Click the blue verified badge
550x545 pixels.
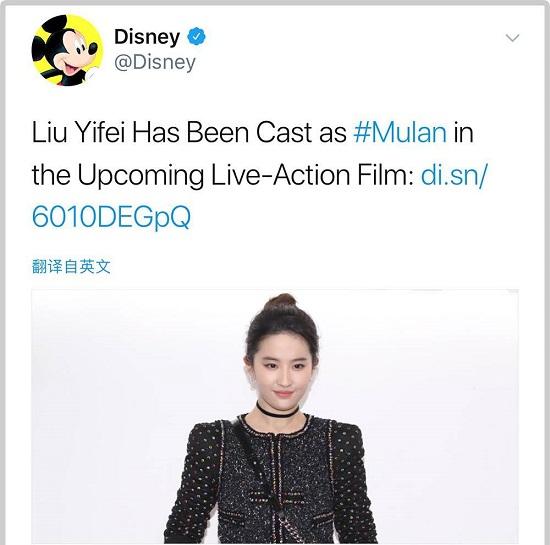196,36
